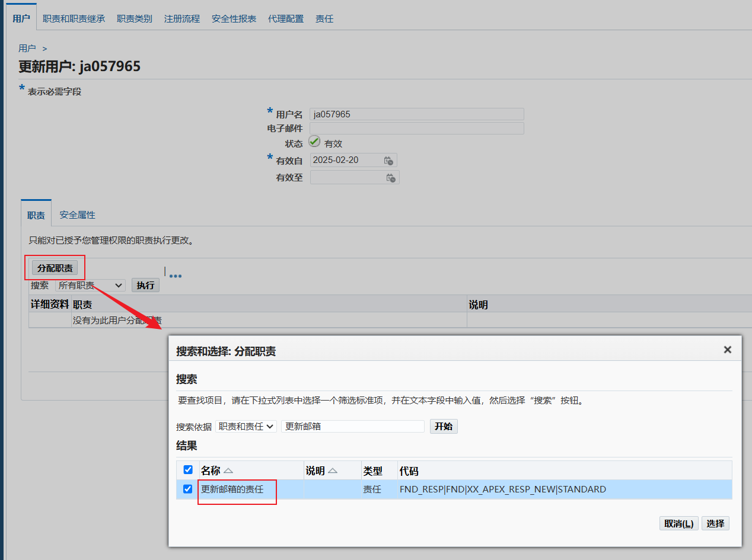752x560 pixels.
Task: Click the 有效 status checkmark icon
Action: [x=314, y=142]
